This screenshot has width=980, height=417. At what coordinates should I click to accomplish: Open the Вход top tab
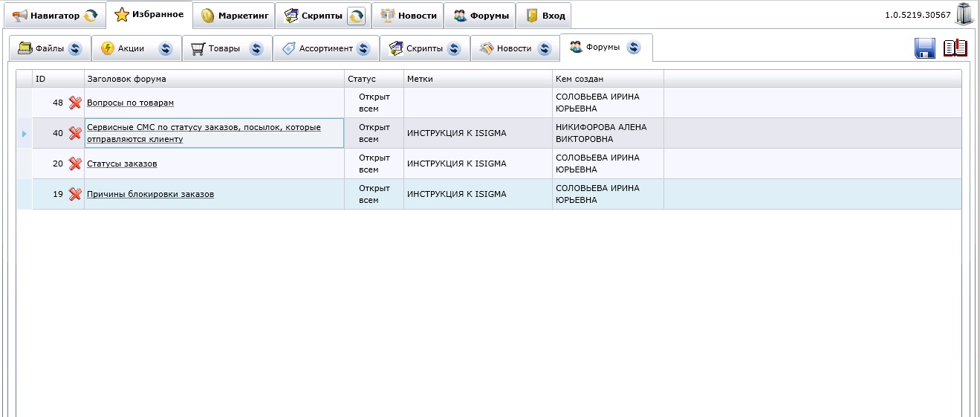coord(545,16)
